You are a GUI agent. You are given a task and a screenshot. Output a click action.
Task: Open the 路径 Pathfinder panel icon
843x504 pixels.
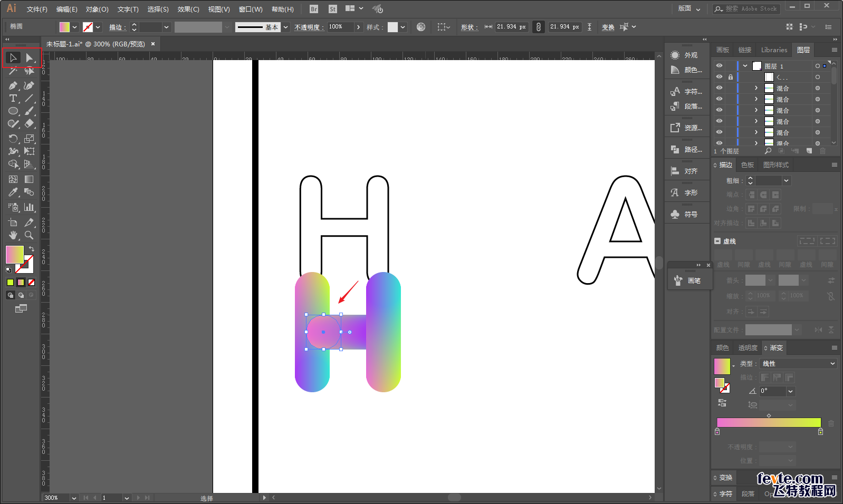coord(675,150)
